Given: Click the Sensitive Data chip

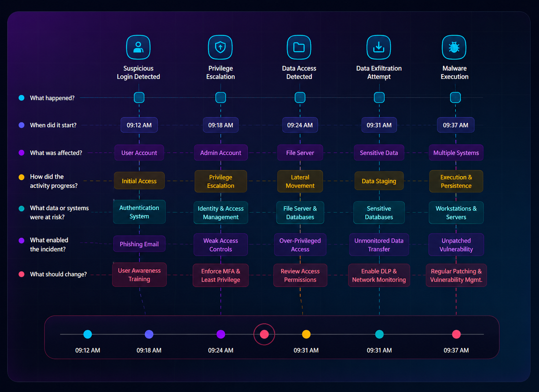Looking at the screenshot, I should [379, 153].
